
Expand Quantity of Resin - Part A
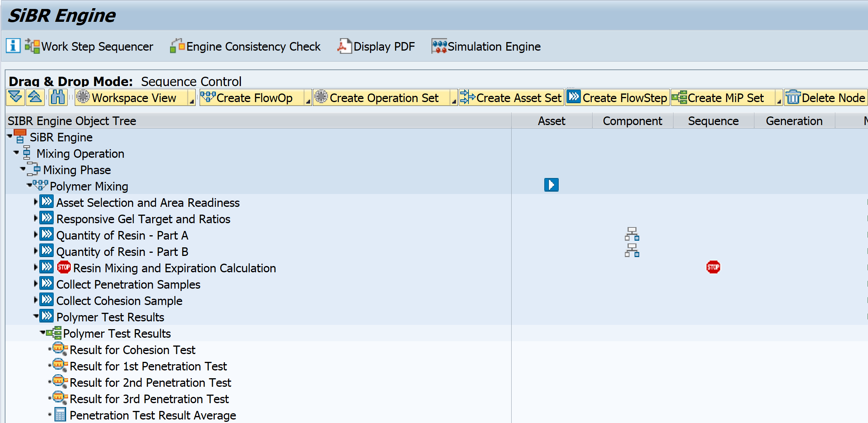tap(36, 234)
